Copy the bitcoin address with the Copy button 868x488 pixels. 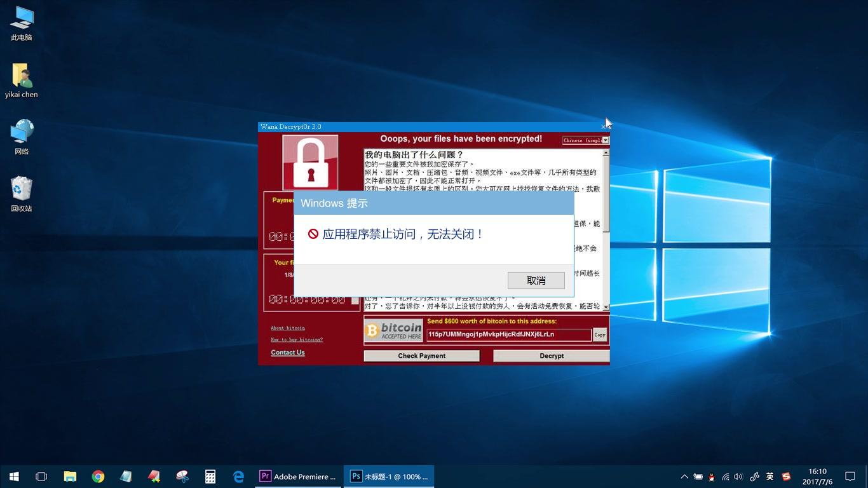coord(600,335)
